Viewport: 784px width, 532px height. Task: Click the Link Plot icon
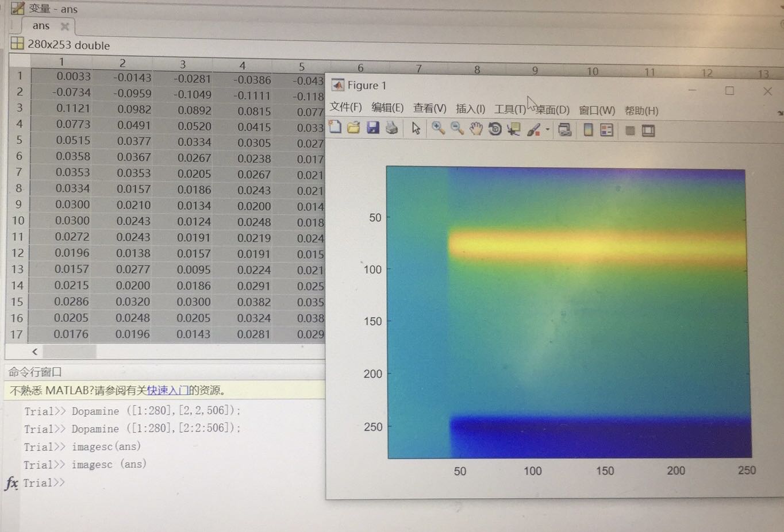point(565,130)
